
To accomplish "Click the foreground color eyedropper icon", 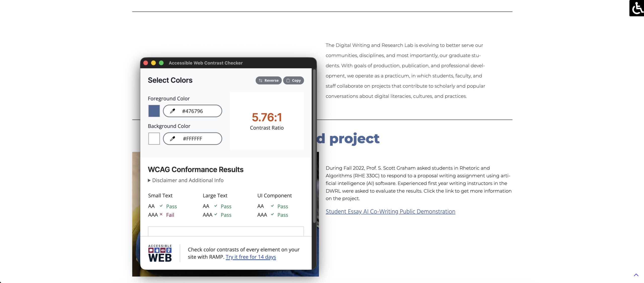I will (173, 111).
